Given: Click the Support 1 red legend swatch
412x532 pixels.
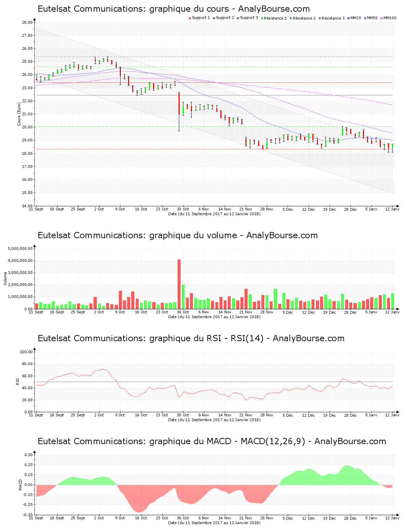Looking at the screenshot, I should pos(190,18).
